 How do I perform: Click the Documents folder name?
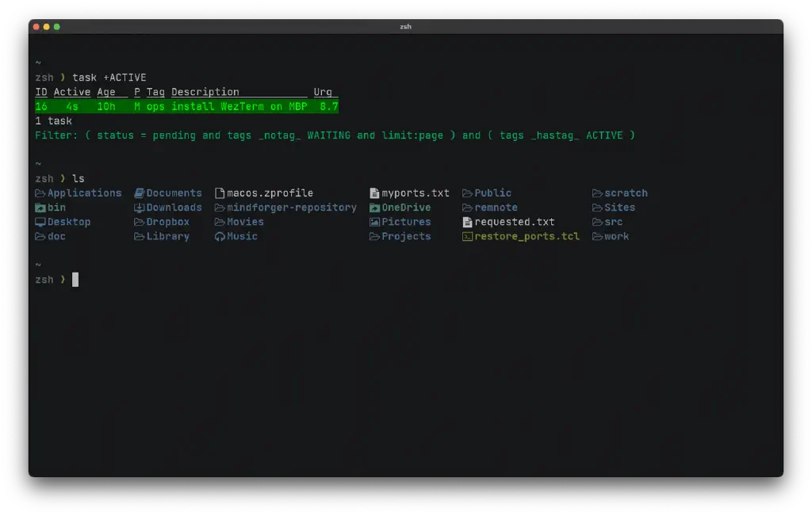click(174, 193)
